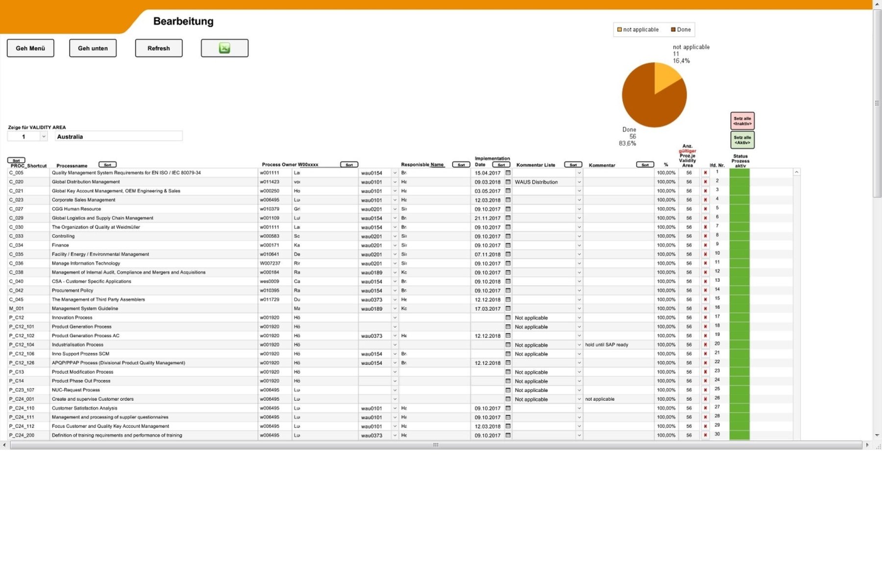Click red X icon for row P_C24_112

(706, 426)
